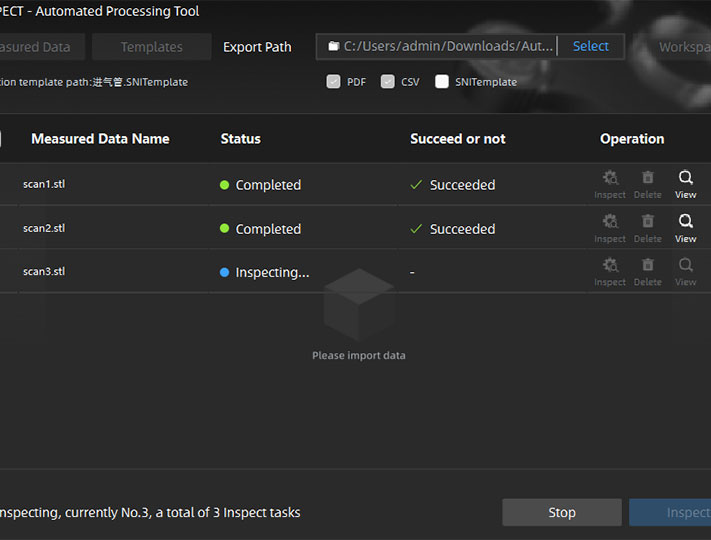Click the folder icon in export path
The image size is (711, 540).
pos(333,46)
